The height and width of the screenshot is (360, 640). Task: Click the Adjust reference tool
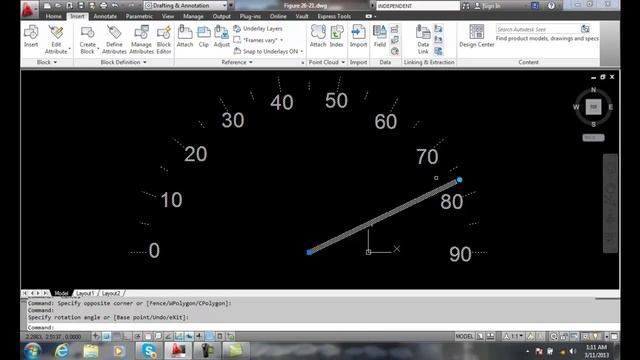tap(222, 36)
